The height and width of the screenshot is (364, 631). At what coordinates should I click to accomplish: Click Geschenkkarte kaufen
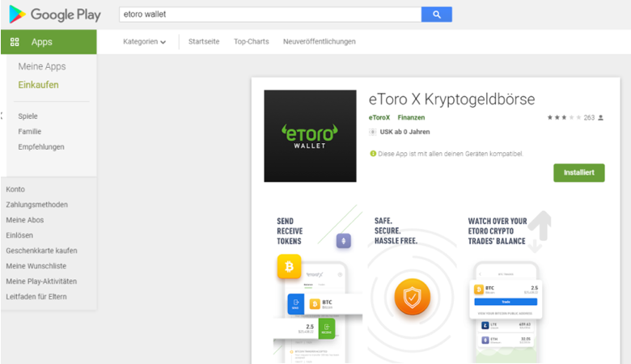click(x=41, y=251)
